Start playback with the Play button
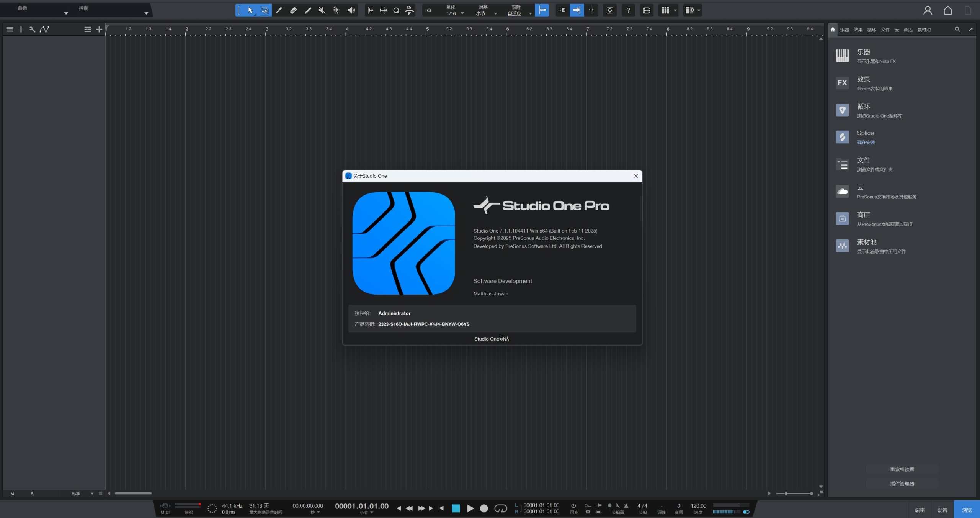Image resolution: width=980 pixels, height=518 pixels. [x=470, y=508]
